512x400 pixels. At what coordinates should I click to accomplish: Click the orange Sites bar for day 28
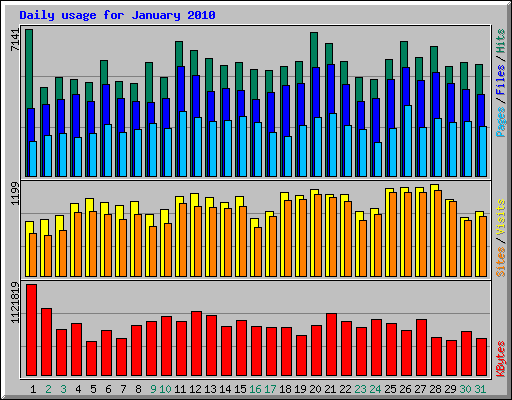pyautogui.click(x=438, y=233)
